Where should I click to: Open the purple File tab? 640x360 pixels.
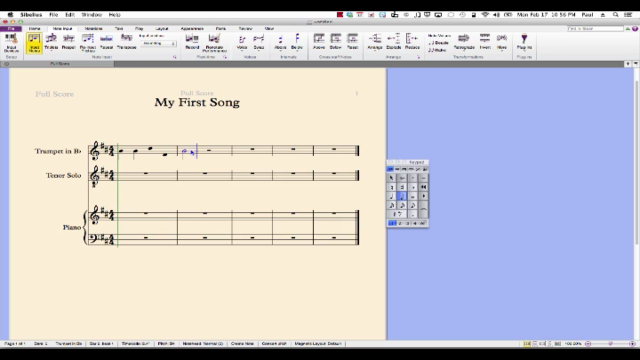[x=11, y=29]
